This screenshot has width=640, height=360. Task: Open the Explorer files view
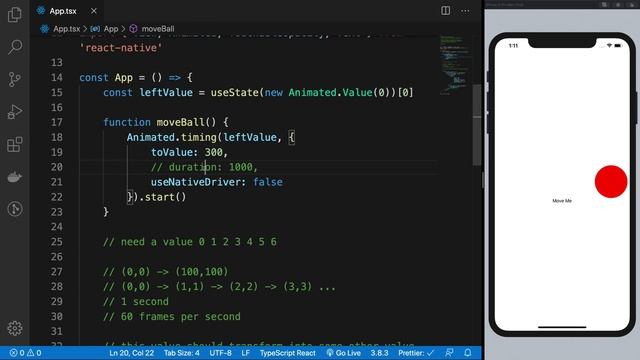pyautogui.click(x=15, y=15)
